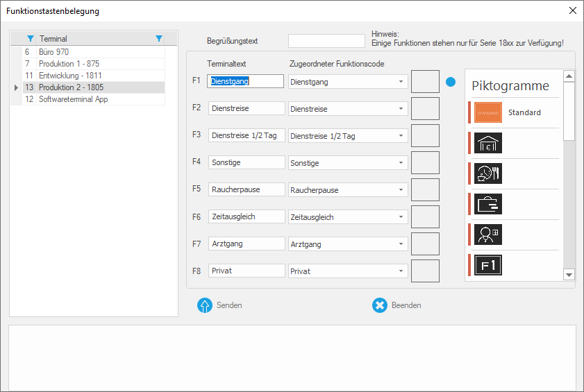This screenshot has height=392, width=584.
Task: Pick the meal break clock pictogram
Action: [487, 173]
